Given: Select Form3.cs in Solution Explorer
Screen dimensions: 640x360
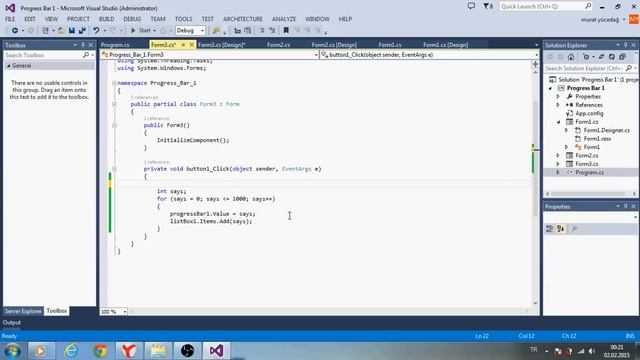Looking at the screenshot, I should point(587,164).
